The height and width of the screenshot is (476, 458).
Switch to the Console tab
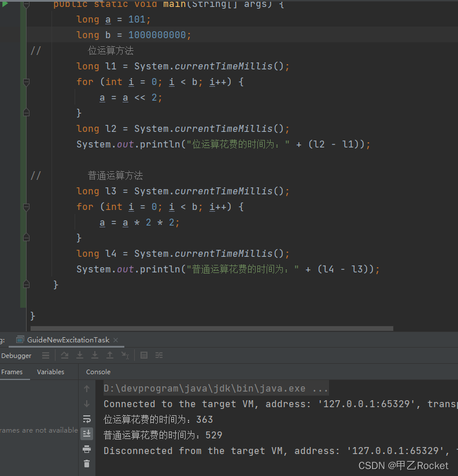pos(98,372)
